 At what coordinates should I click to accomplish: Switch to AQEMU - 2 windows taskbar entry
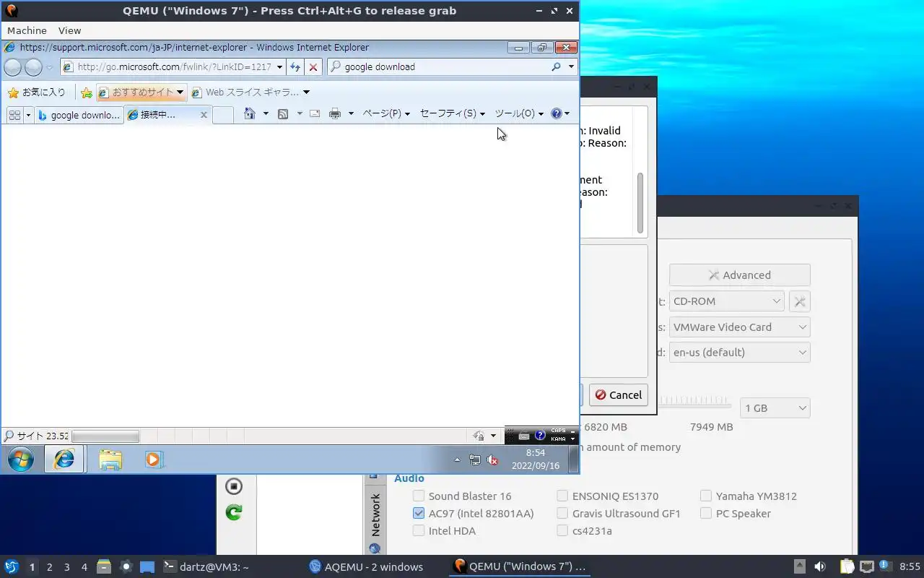point(366,567)
